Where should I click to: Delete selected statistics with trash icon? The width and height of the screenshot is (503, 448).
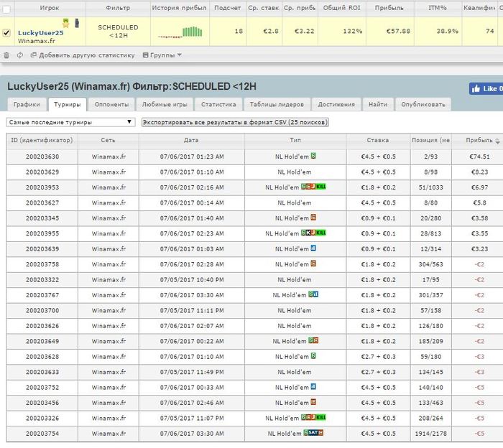(x=6, y=55)
